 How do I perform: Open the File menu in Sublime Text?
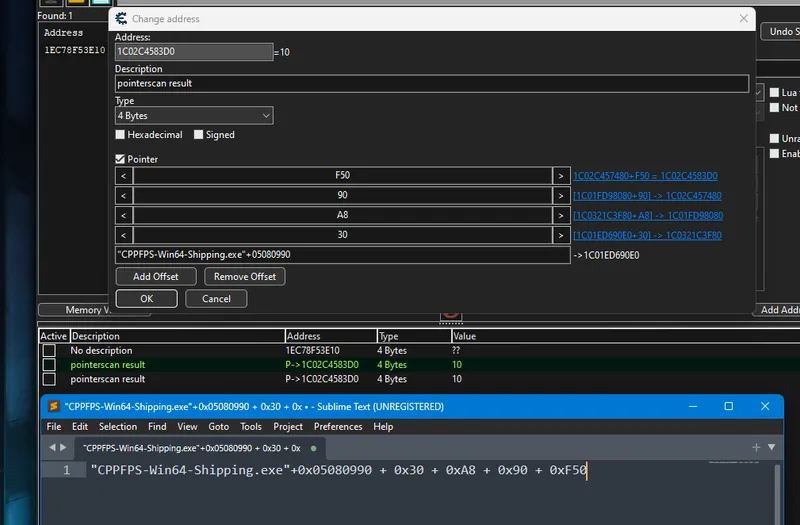(54, 427)
